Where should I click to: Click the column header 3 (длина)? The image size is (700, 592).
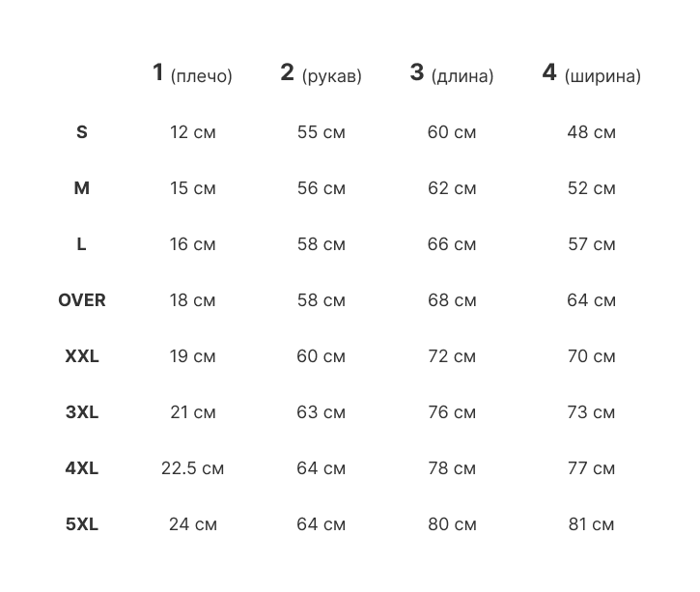451,74
